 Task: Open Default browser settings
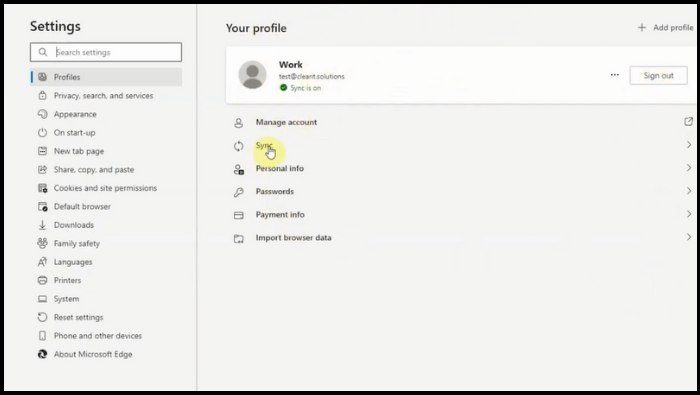tap(106, 206)
